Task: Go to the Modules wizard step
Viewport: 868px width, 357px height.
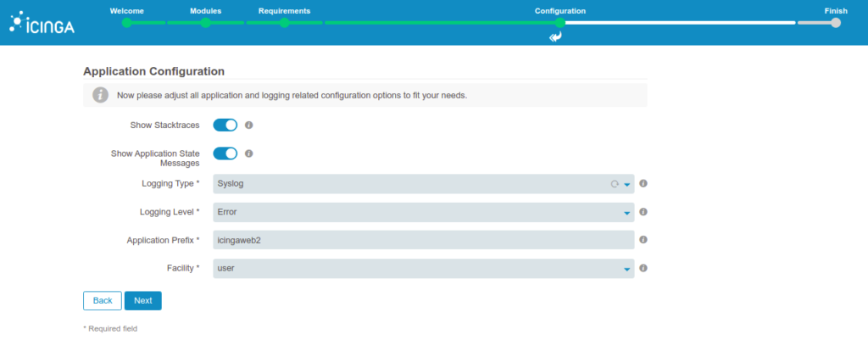Action: (x=205, y=11)
